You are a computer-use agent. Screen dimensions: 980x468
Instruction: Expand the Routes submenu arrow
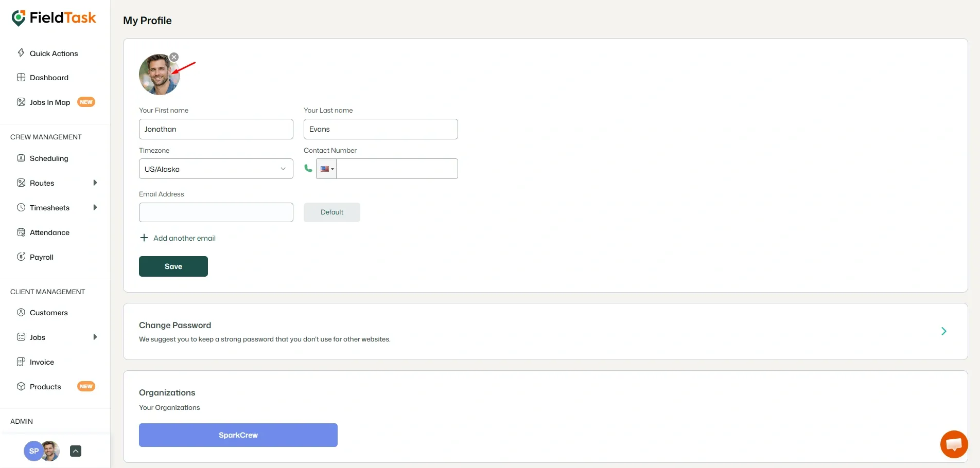95,183
